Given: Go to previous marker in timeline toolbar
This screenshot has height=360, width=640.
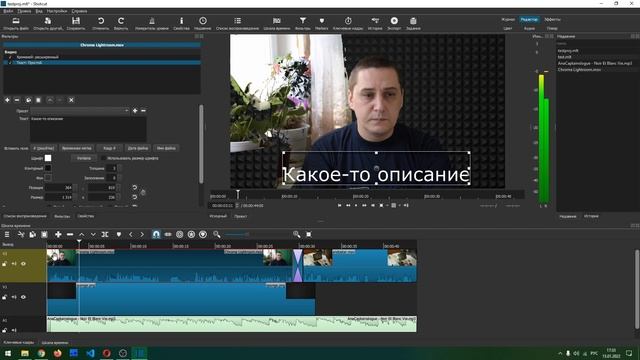Looking at the screenshot, I should (131, 234).
